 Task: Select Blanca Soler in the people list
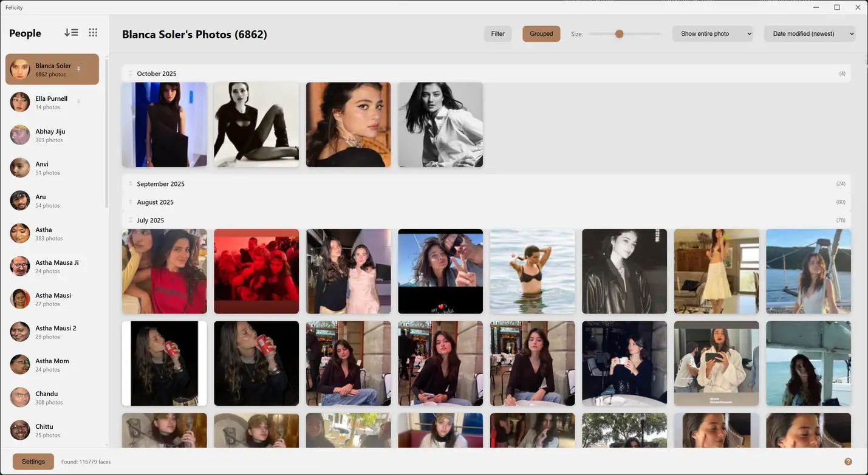point(52,69)
